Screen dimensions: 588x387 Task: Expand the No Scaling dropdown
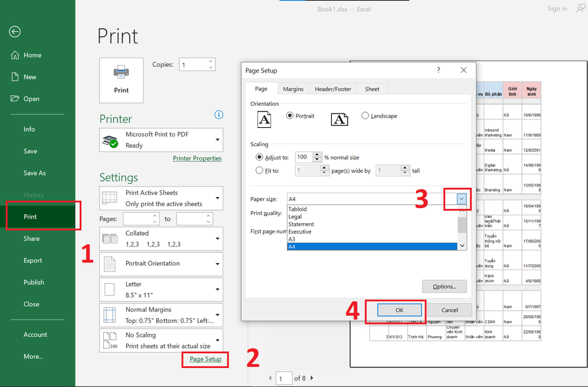[161, 340]
